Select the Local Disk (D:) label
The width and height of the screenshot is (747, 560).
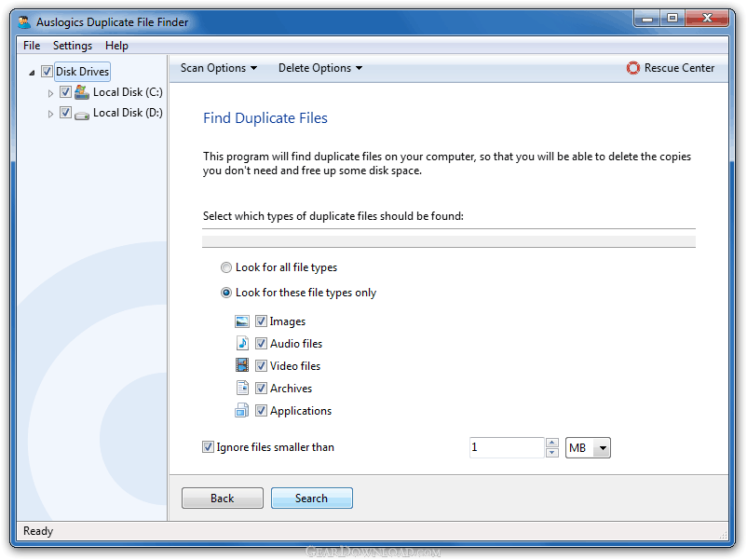128,113
